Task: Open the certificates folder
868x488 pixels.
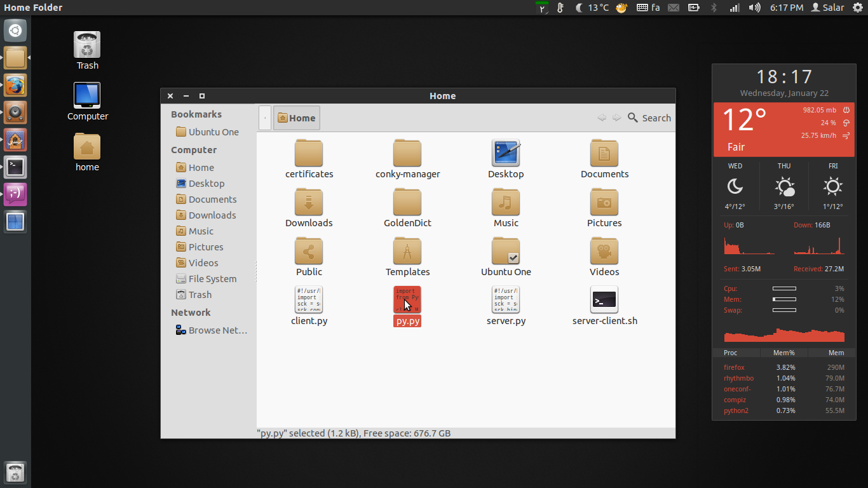Action: tap(309, 154)
